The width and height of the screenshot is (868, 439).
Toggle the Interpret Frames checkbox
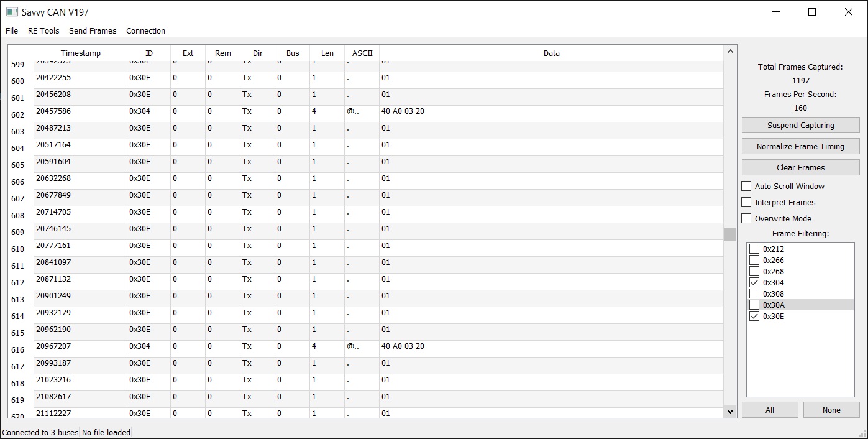pos(747,202)
